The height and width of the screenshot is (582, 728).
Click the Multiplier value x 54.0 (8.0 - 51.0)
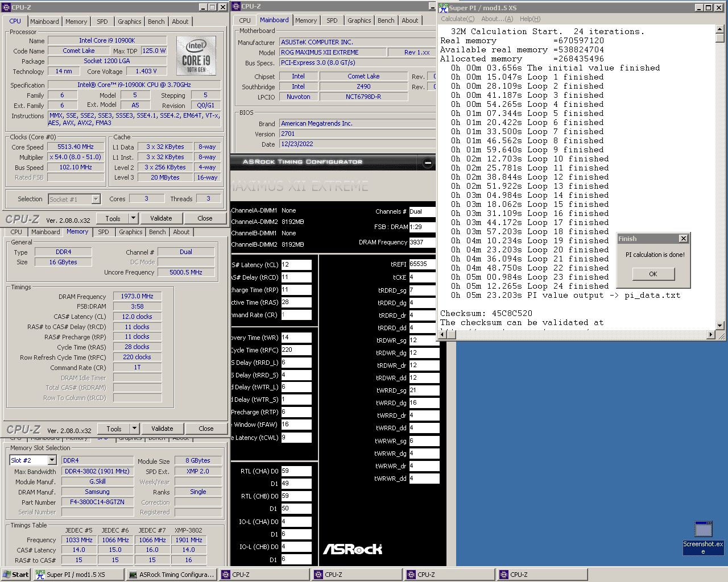pyautogui.click(x=76, y=157)
